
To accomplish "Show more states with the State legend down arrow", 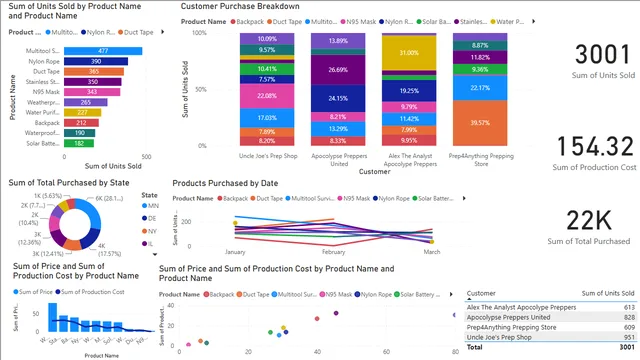I will (155, 254).
